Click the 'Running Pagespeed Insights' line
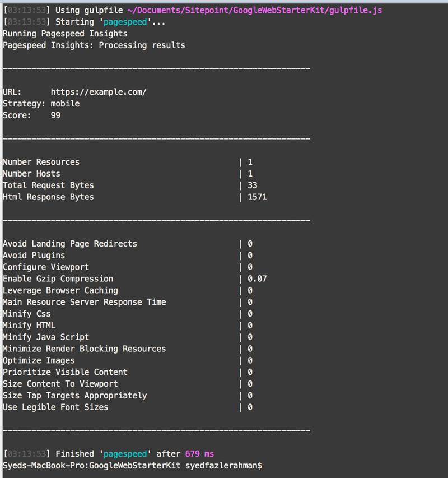448x478 pixels. point(65,34)
